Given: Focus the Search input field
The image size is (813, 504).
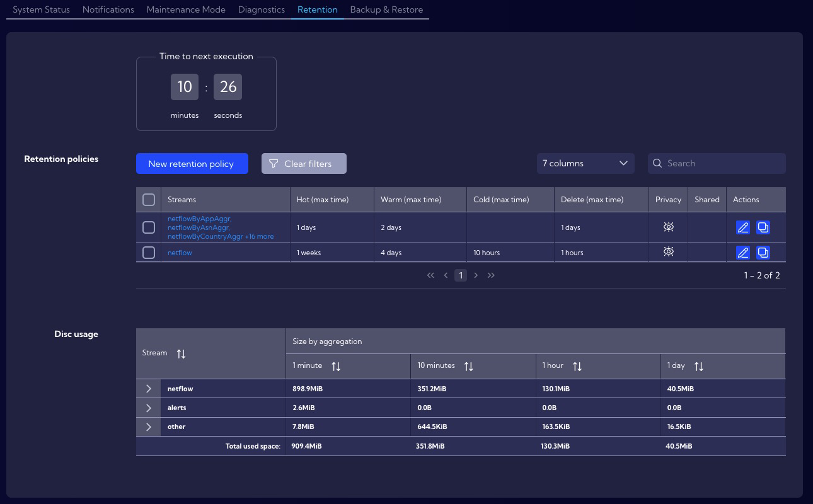Looking at the screenshot, I should [x=717, y=163].
